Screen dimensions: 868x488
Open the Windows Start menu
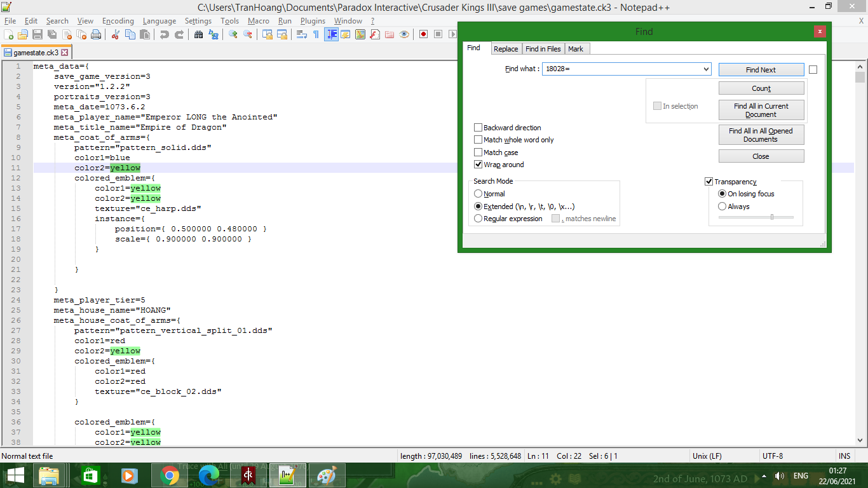15,475
